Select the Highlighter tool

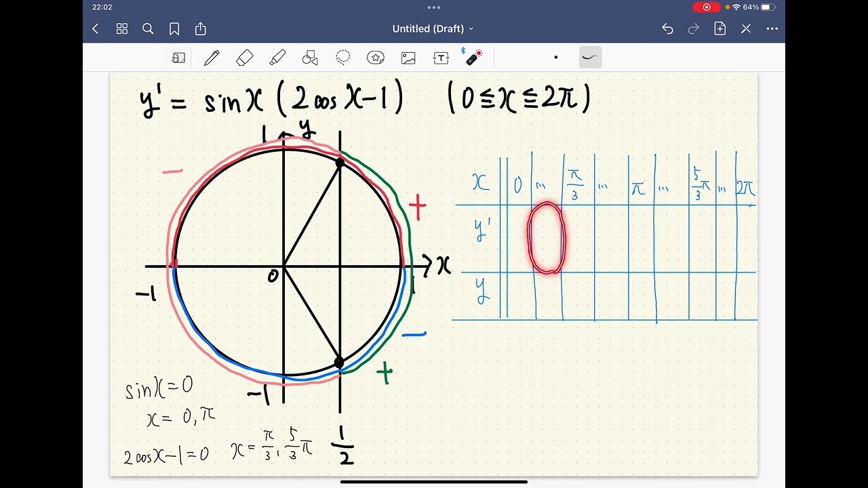(x=277, y=58)
